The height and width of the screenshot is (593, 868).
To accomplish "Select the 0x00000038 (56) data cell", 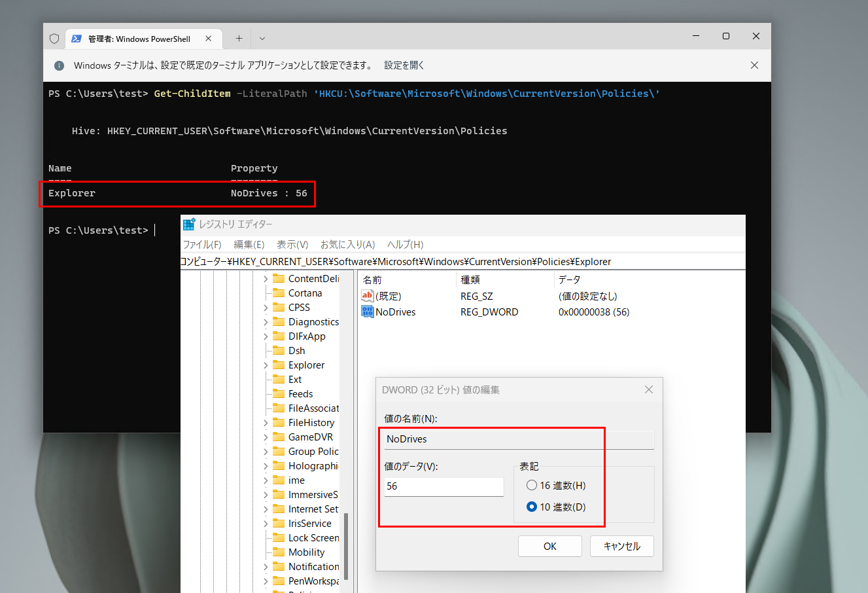I will click(x=594, y=312).
